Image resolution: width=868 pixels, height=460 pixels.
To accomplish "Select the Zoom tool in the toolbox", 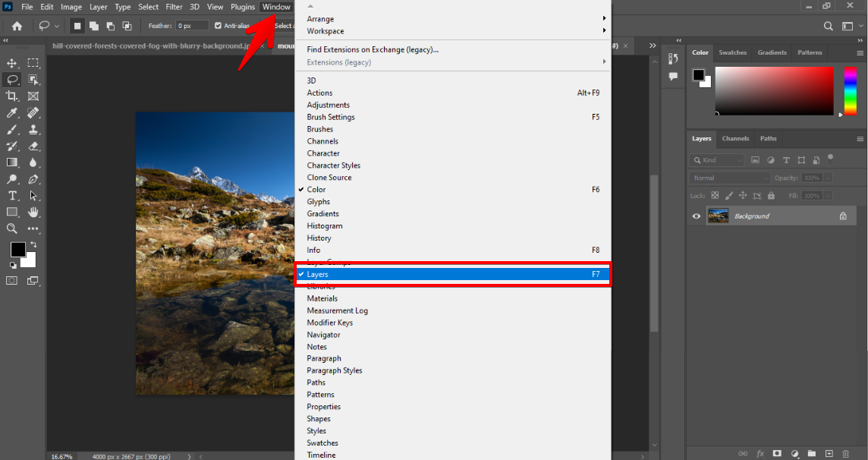I will 11,228.
